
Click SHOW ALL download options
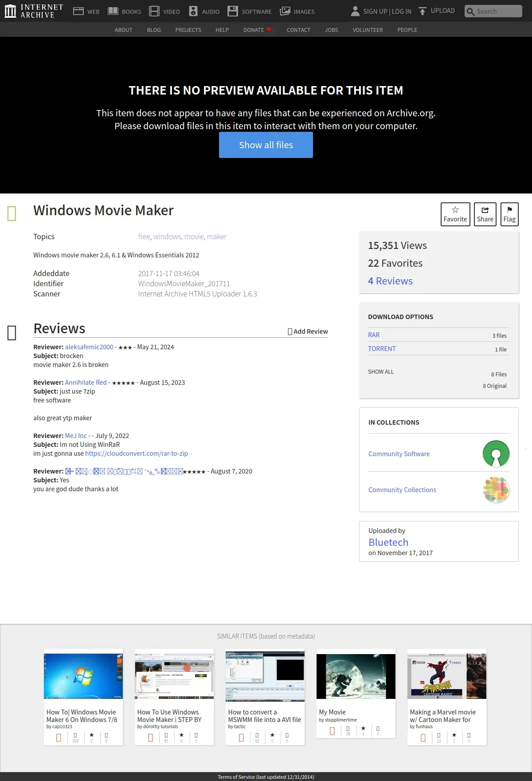click(381, 371)
